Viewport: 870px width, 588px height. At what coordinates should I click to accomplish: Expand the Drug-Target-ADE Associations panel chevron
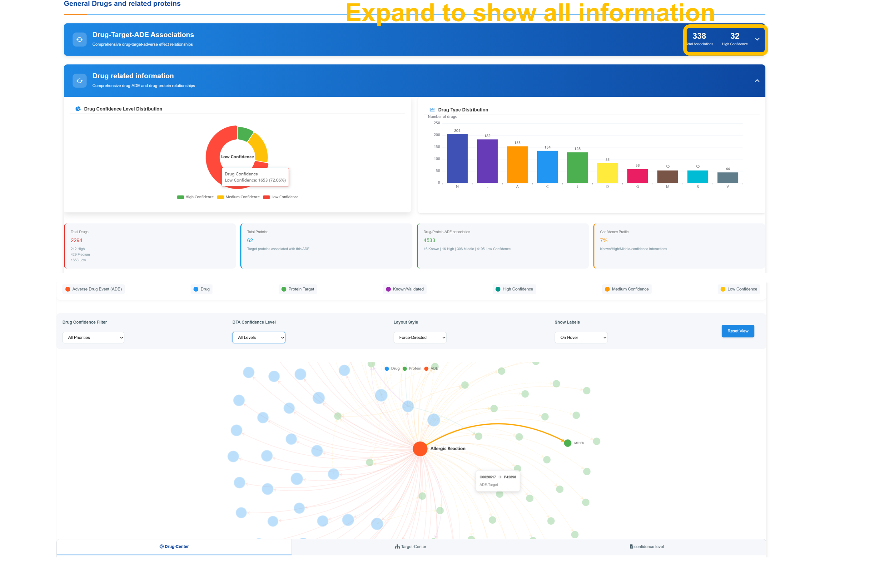coord(757,39)
